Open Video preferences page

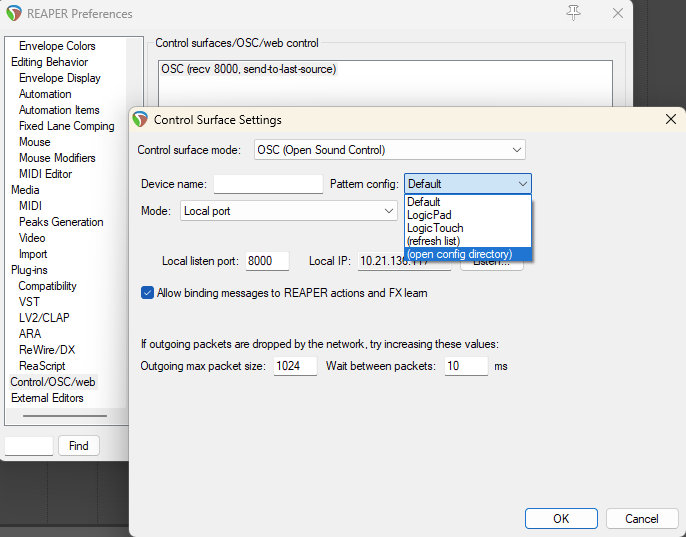32,238
